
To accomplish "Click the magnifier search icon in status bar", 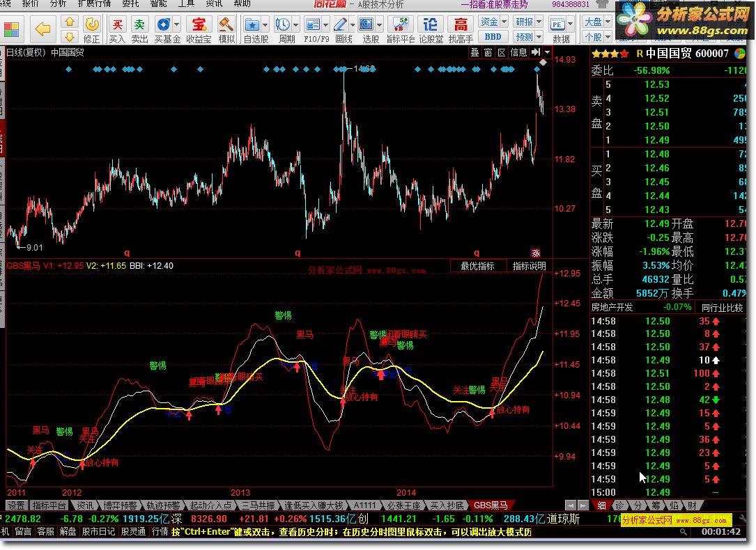I will point(684,532).
